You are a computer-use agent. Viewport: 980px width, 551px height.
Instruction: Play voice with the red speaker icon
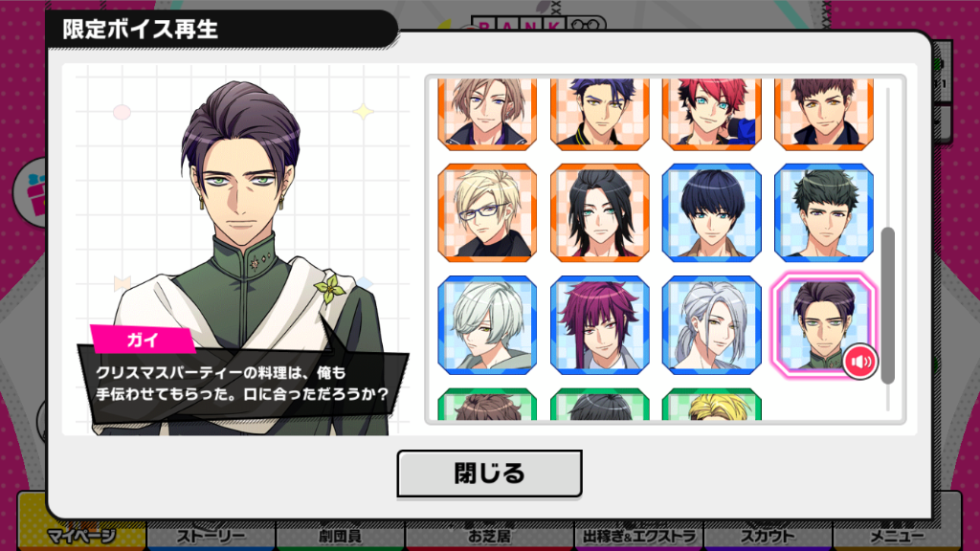[860, 361]
